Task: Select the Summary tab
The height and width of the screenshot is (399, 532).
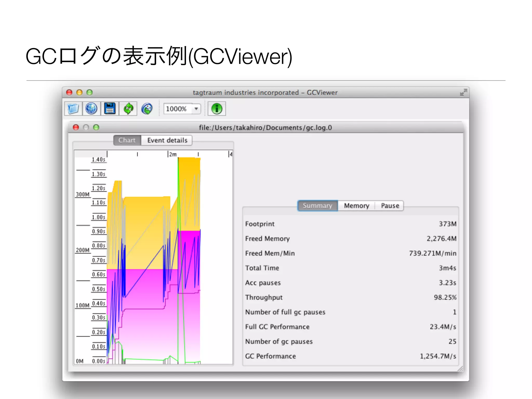Action: (317, 206)
